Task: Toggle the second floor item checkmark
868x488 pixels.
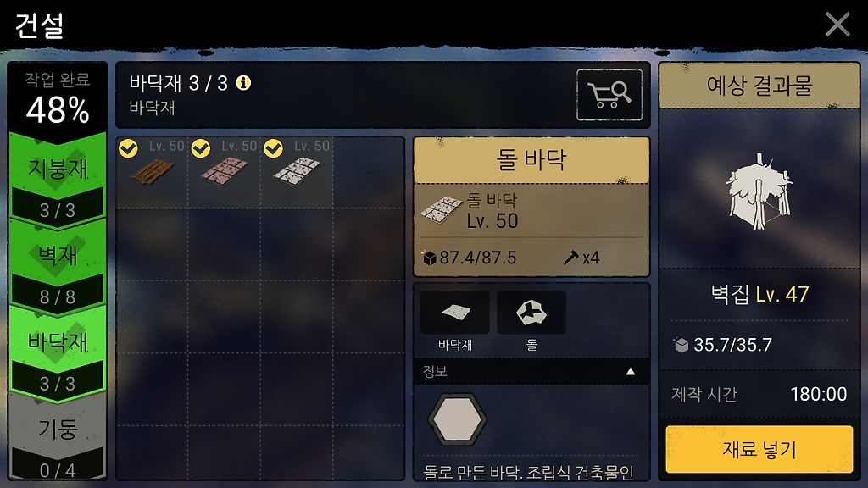Action: [x=201, y=148]
